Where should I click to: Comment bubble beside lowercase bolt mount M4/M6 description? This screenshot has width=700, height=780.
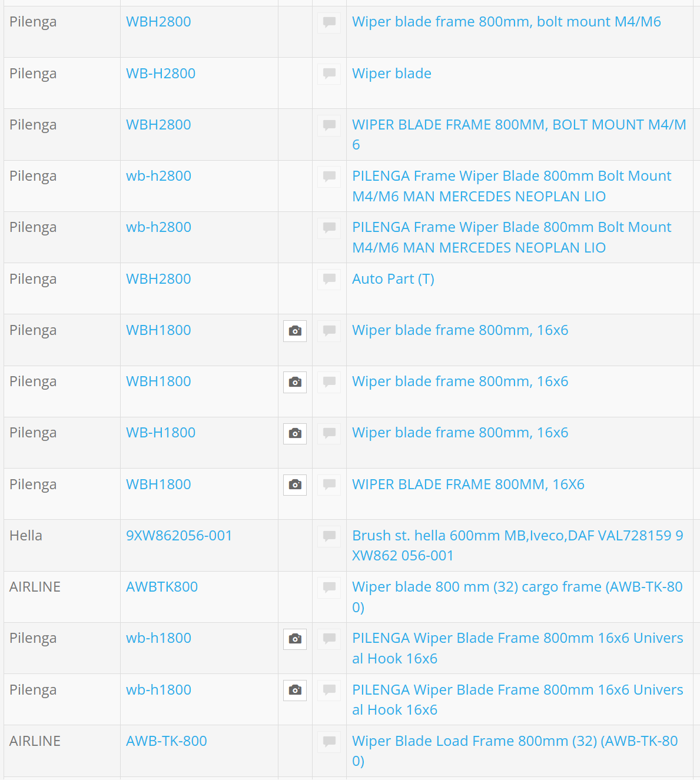click(x=329, y=22)
